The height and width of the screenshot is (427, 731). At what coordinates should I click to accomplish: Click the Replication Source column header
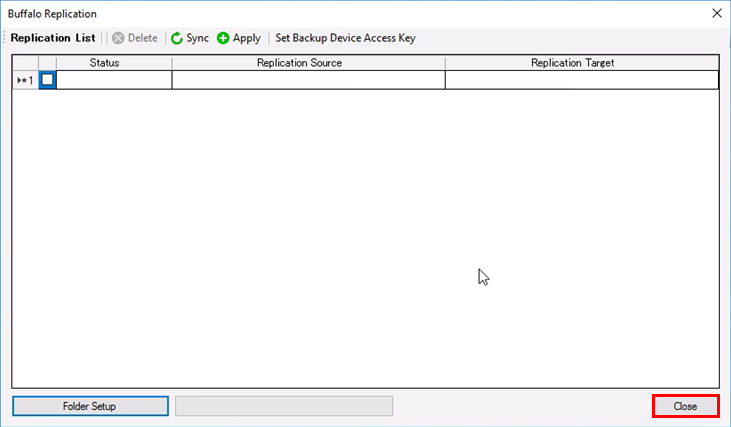pyautogui.click(x=308, y=63)
